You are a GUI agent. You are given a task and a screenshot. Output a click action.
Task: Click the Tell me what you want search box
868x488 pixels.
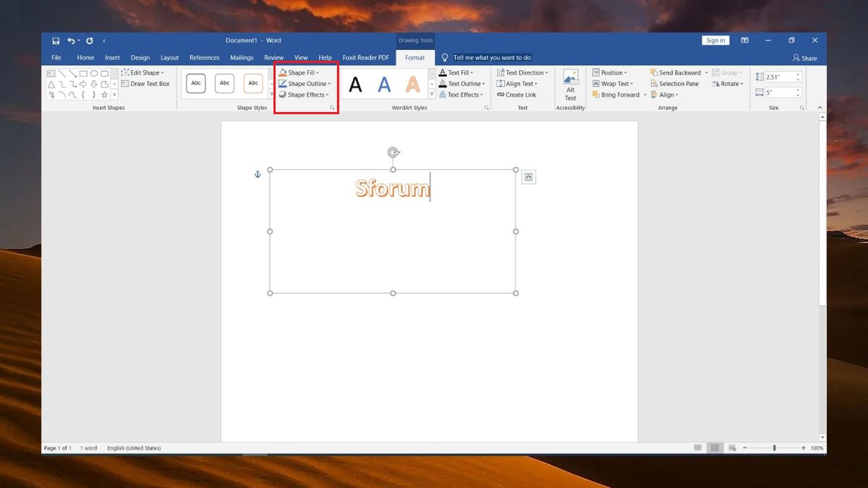[492, 58]
